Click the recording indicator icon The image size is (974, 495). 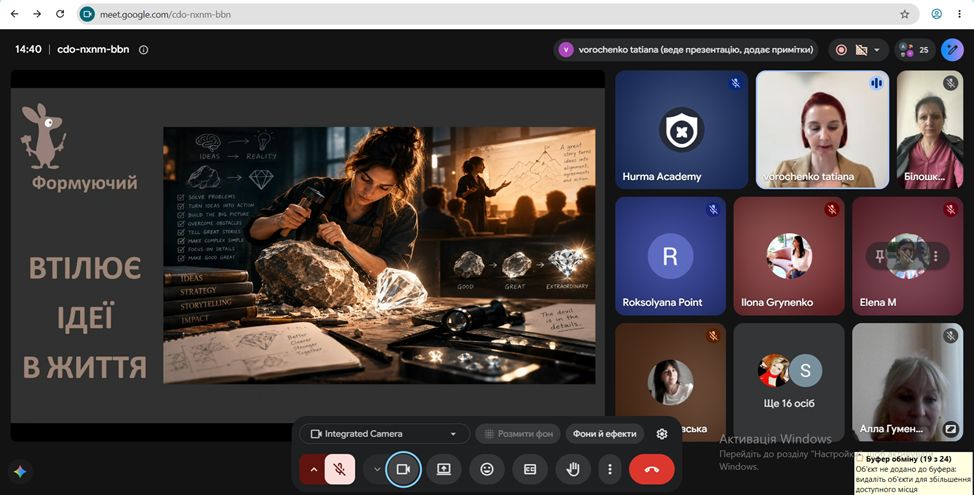coord(841,50)
